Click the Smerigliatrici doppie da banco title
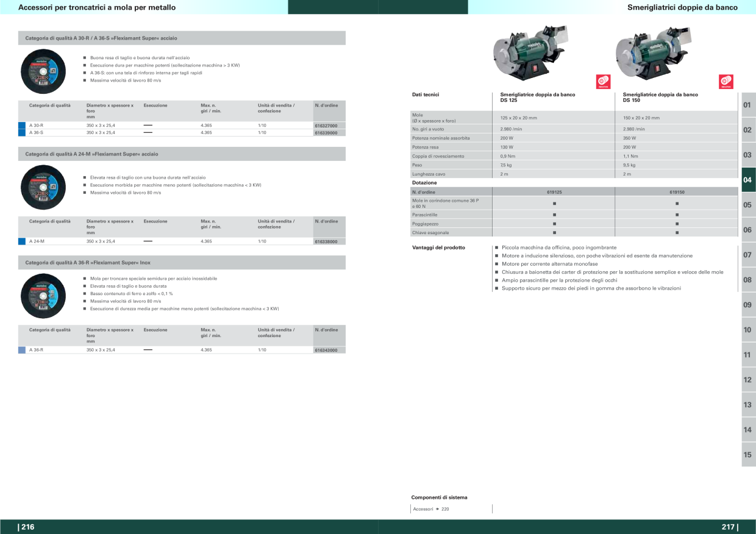 [x=682, y=7]
